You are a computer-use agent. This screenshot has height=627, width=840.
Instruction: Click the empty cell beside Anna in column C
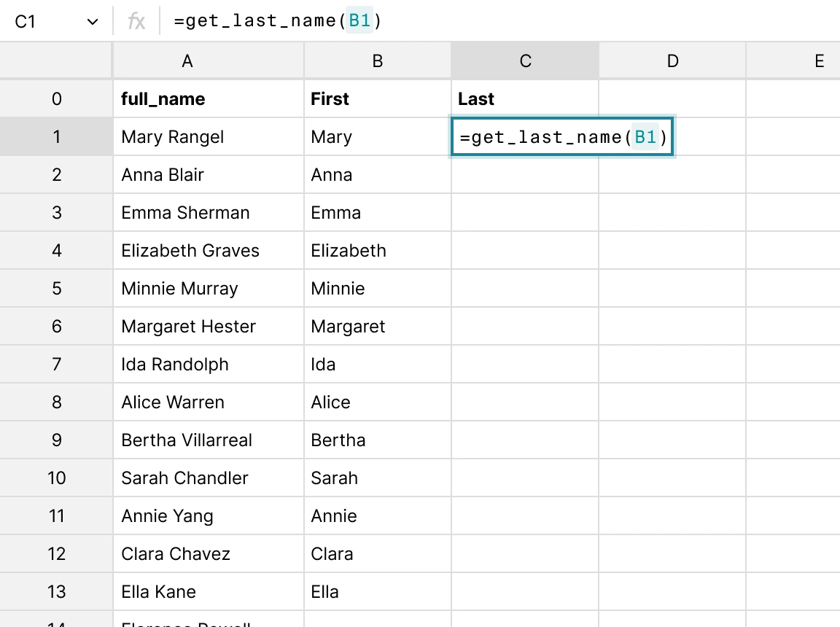coord(524,174)
